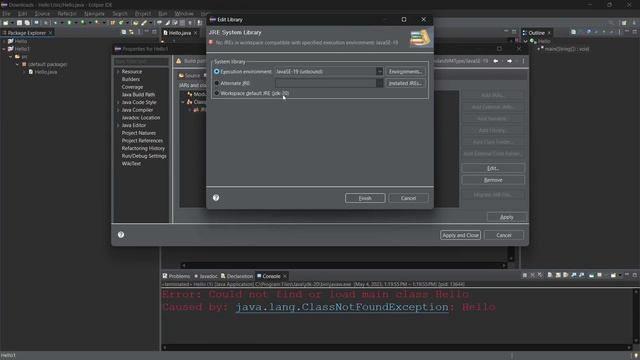Click help icon in Edit Library dialog

(x=216, y=198)
